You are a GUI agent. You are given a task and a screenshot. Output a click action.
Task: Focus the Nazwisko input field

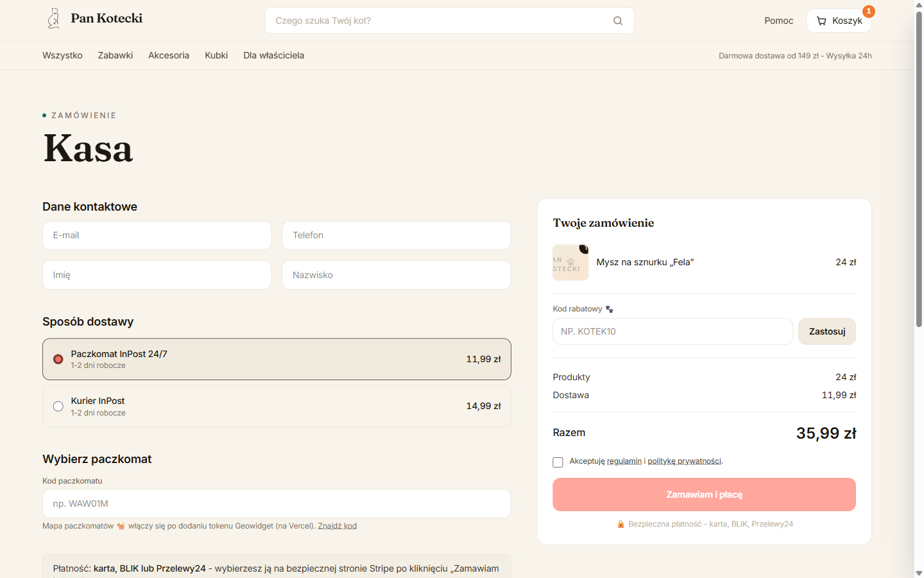point(397,275)
